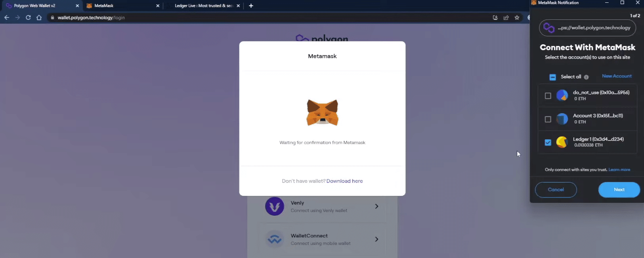Switch to the Ledger Live tab
The height and width of the screenshot is (258, 644).
tap(204, 6)
